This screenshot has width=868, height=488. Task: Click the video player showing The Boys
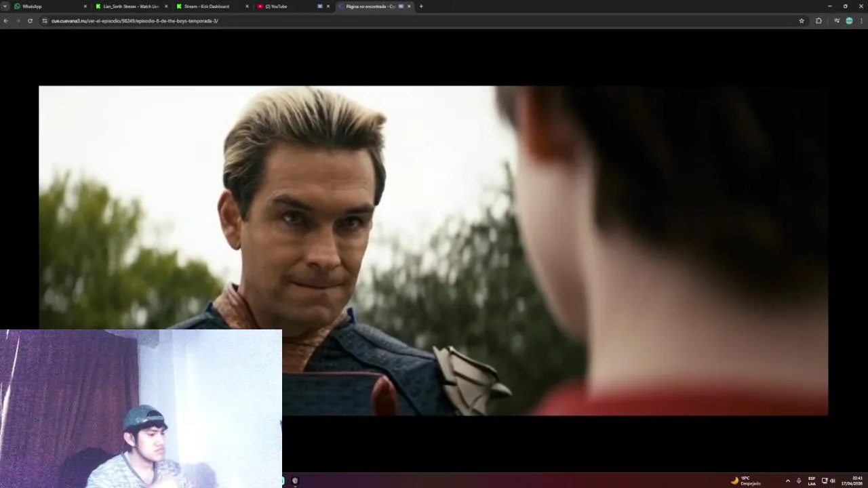433,250
